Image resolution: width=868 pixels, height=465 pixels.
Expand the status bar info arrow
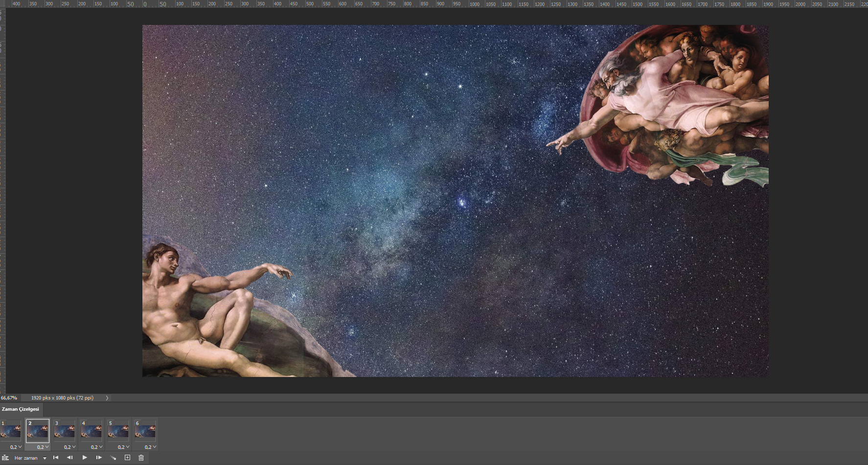point(107,398)
